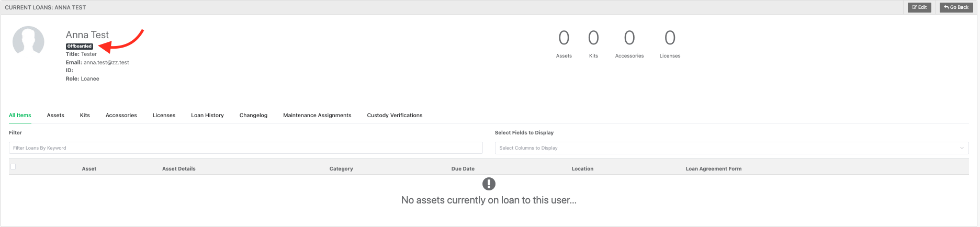Screen dimensions: 980x227
Task: Click the Loan Agreement Form column header
Action: point(714,169)
